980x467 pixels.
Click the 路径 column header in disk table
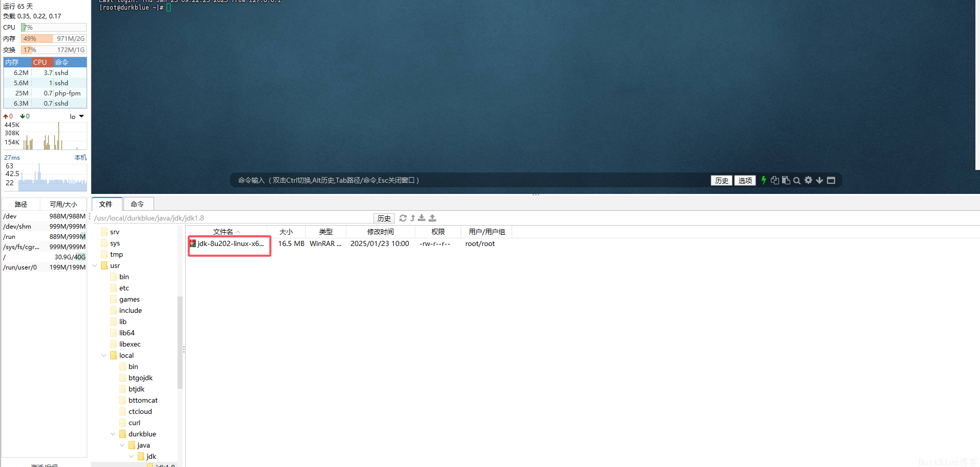(x=21, y=204)
